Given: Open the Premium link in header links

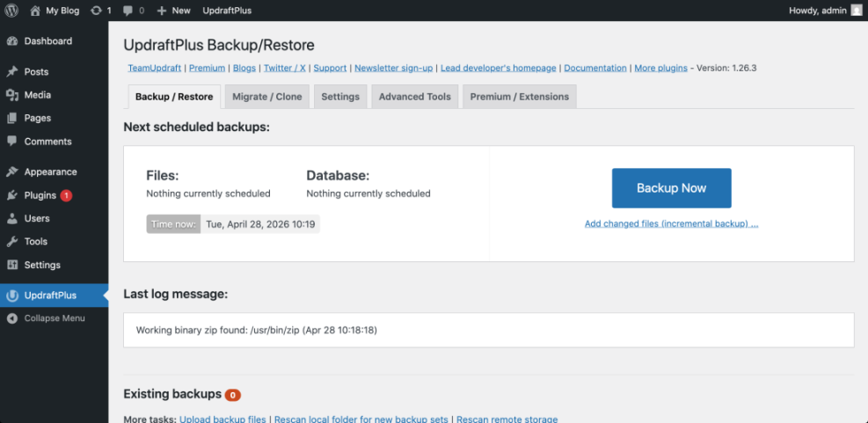Looking at the screenshot, I should 207,68.
